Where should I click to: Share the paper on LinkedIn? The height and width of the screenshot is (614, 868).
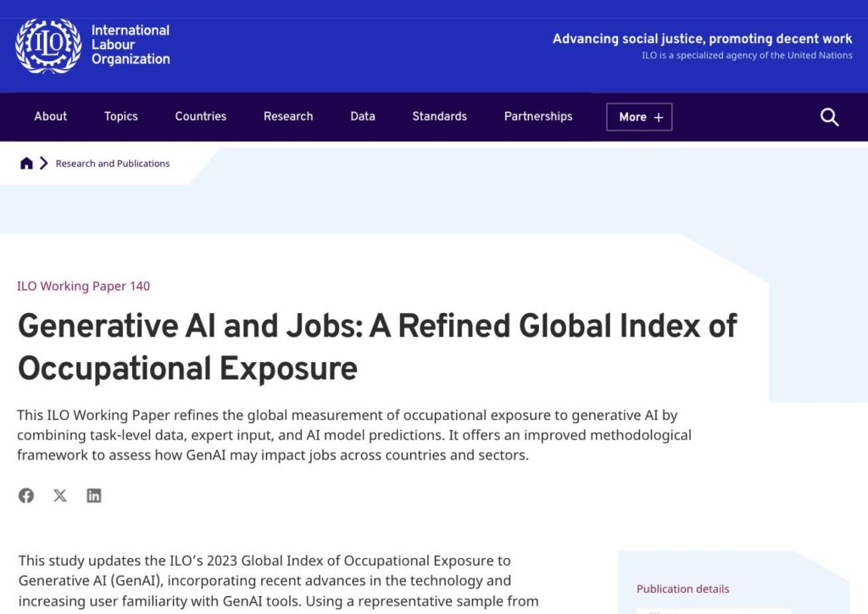pyautogui.click(x=94, y=495)
